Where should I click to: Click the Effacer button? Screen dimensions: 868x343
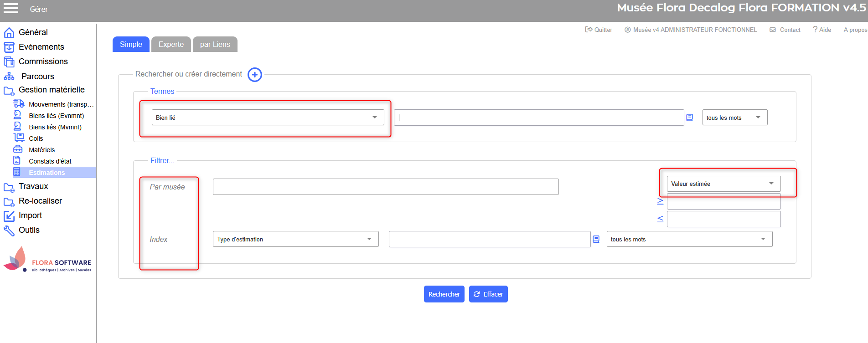point(488,294)
